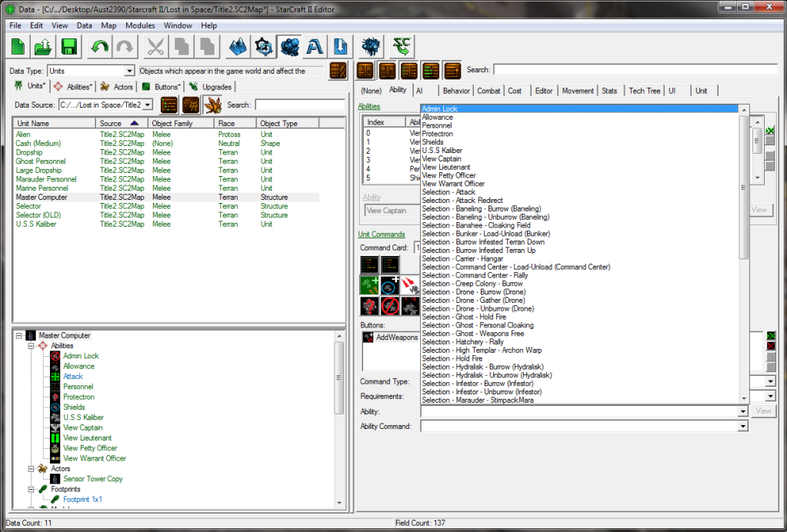Viewport: 787px width, 532px height.
Task: Click the View button beside the Ability field
Action: (x=763, y=411)
